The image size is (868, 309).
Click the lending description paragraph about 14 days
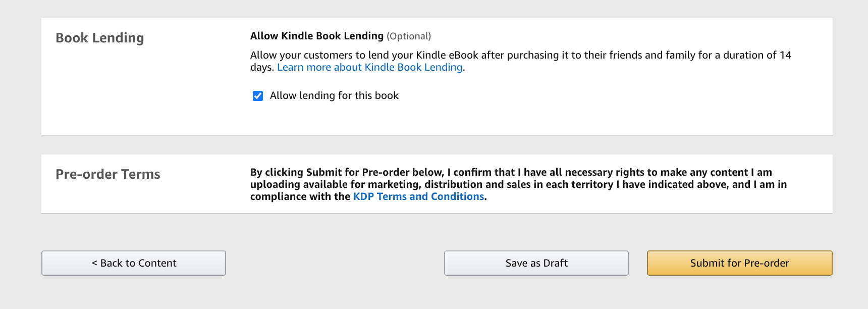click(x=521, y=61)
